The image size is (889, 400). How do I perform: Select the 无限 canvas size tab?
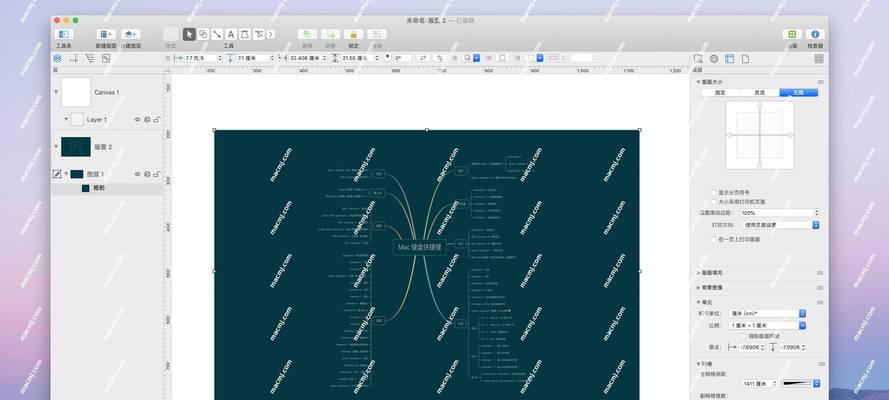tap(798, 92)
